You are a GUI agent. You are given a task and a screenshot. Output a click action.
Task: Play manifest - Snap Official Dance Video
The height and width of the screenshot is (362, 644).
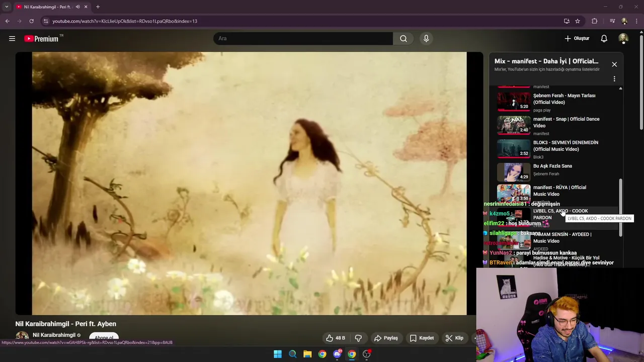pyautogui.click(x=557, y=126)
